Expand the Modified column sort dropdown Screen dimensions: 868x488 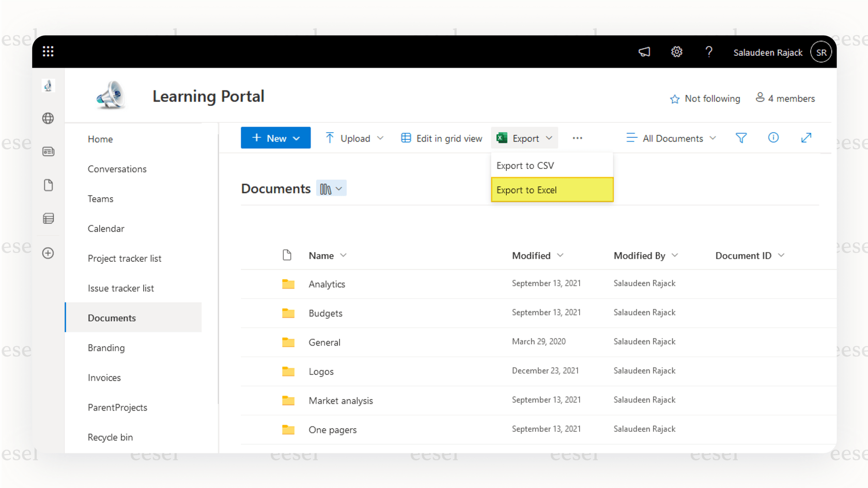coord(562,255)
